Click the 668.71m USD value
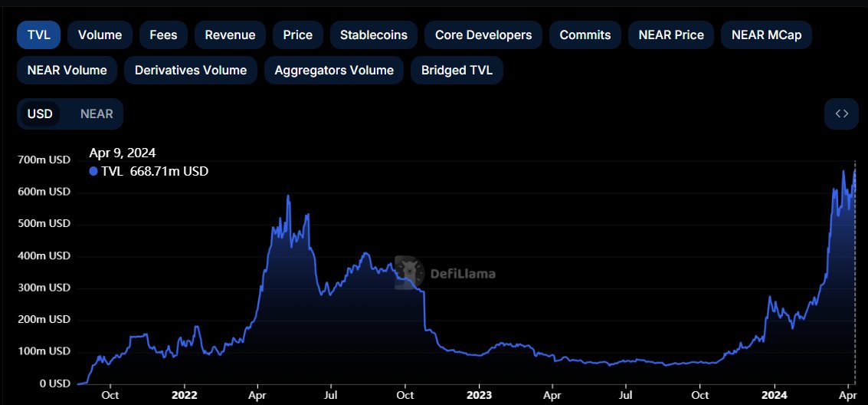 click(x=169, y=172)
